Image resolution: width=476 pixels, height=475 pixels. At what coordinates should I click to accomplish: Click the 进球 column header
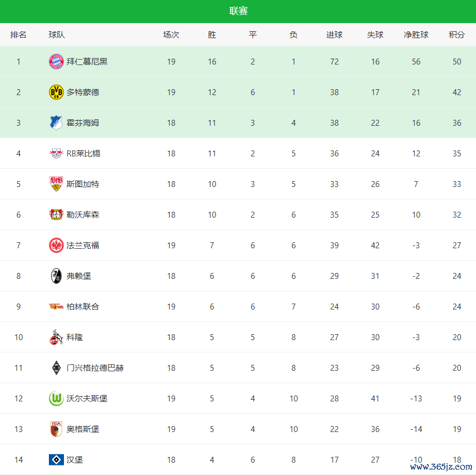334,35
